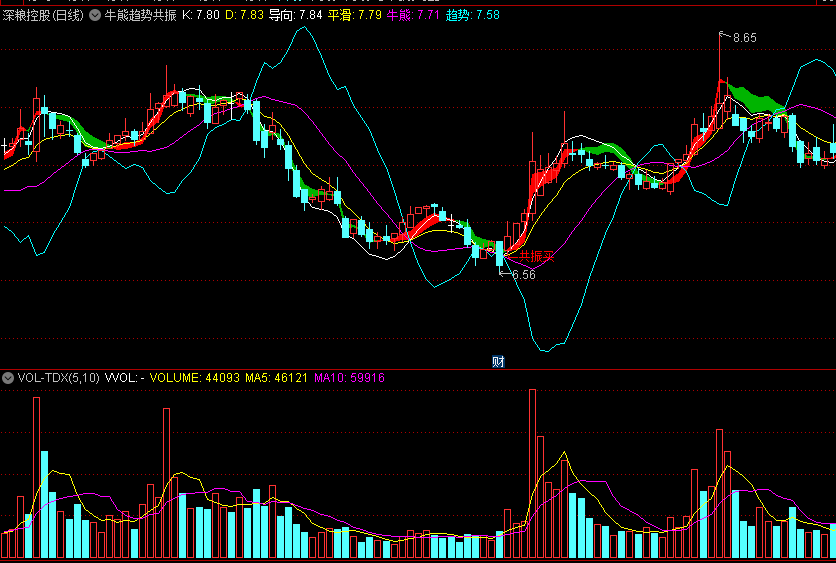836x563 pixels.
Task: Click the 8.65 high price annotation
Action: pos(744,38)
